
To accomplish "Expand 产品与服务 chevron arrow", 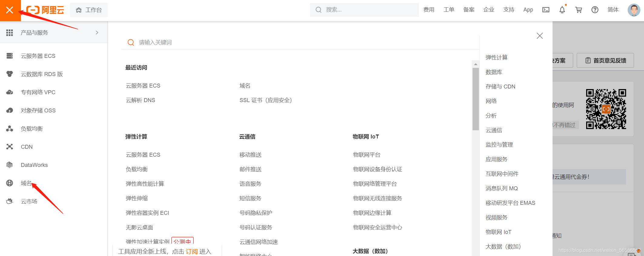I will tap(97, 32).
